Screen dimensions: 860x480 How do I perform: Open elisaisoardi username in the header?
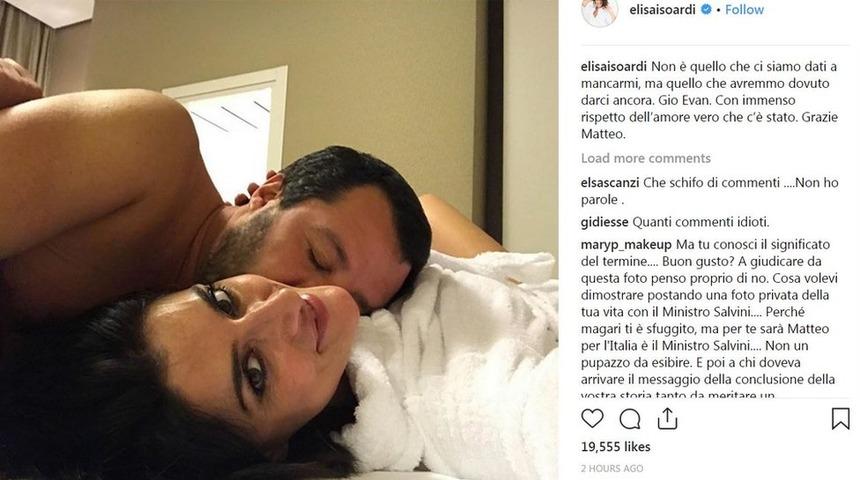(x=663, y=9)
